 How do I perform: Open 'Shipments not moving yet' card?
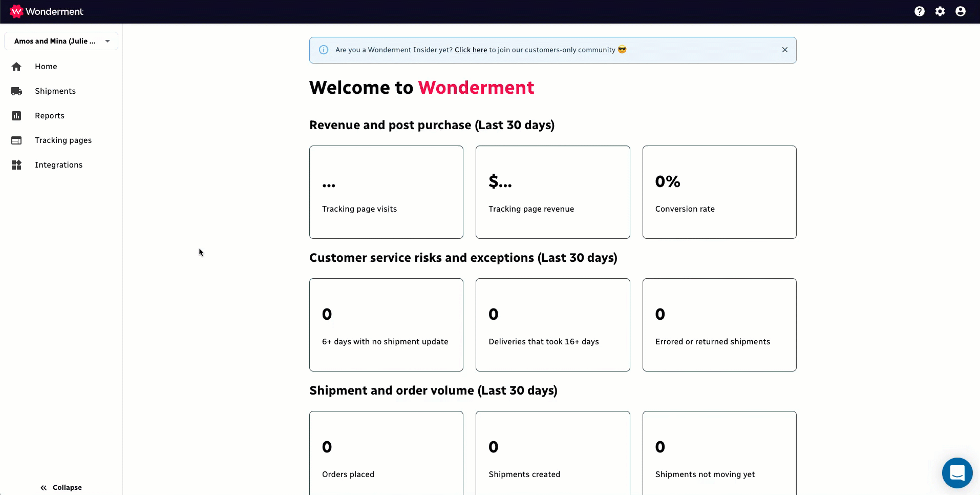pos(719,453)
